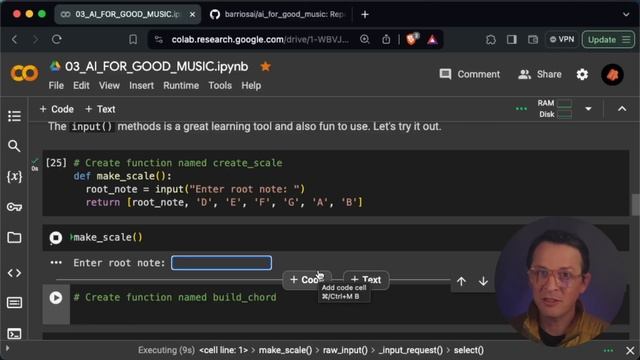Move cell up with the up arrow

[x=461, y=281]
